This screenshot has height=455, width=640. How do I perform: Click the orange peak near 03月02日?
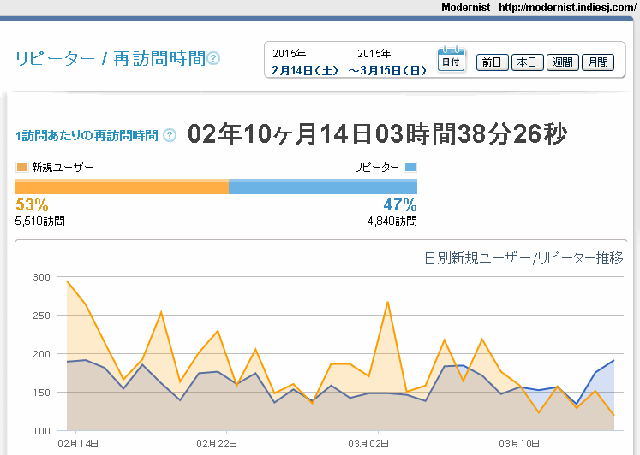pyautogui.click(x=387, y=302)
